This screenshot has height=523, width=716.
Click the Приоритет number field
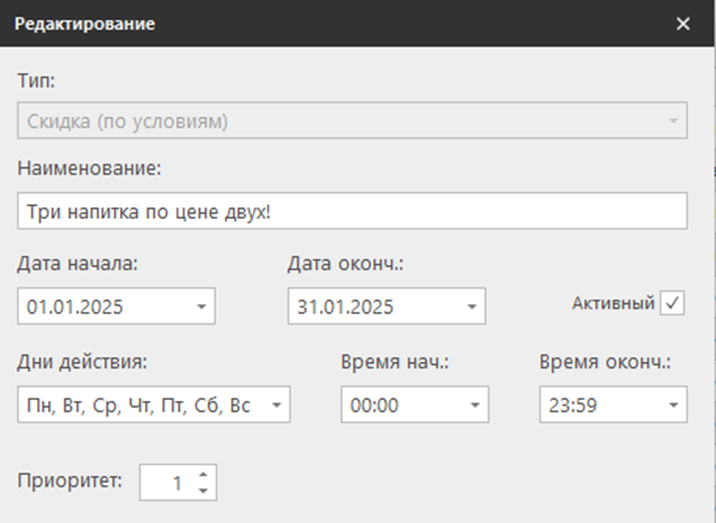pyautogui.click(x=167, y=483)
